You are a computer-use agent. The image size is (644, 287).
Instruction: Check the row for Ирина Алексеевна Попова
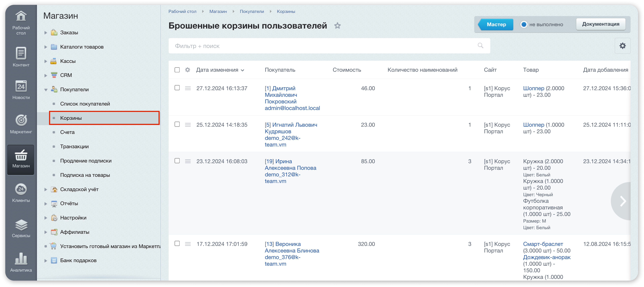[x=177, y=161]
